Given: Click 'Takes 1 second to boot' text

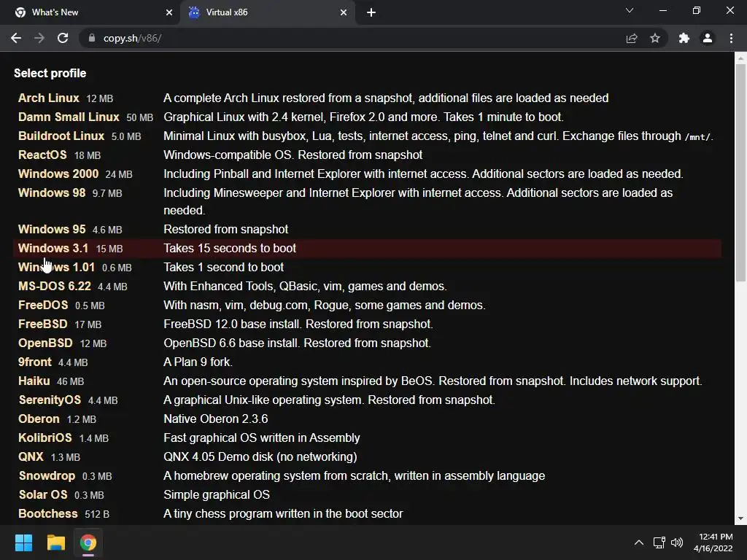Looking at the screenshot, I should 223,268.
